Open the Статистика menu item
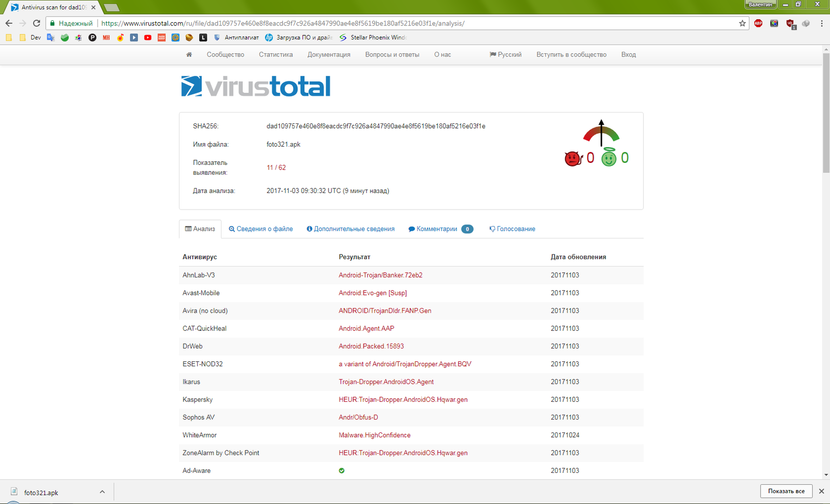Screen dimensions: 830x504 tap(276, 54)
